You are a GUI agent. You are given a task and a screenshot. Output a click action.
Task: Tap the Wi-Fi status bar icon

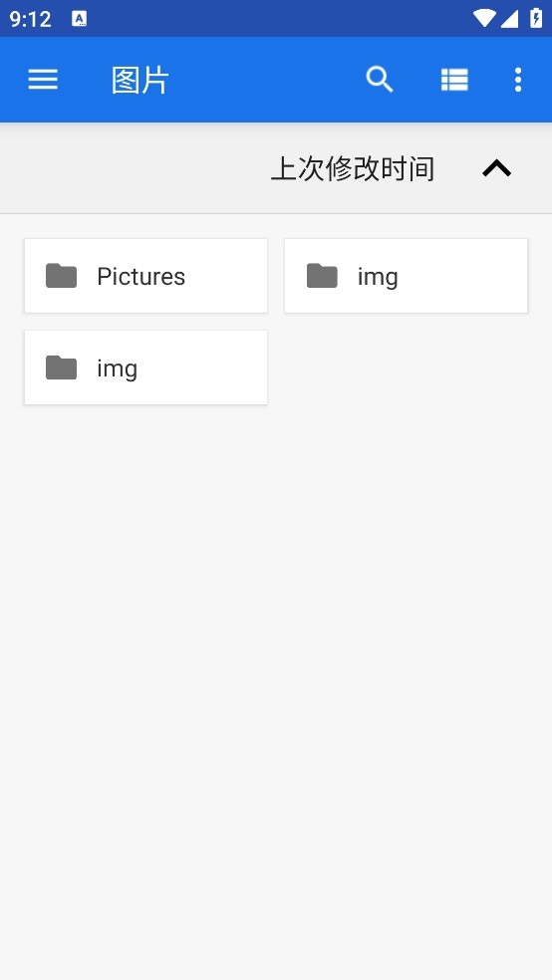point(484,18)
